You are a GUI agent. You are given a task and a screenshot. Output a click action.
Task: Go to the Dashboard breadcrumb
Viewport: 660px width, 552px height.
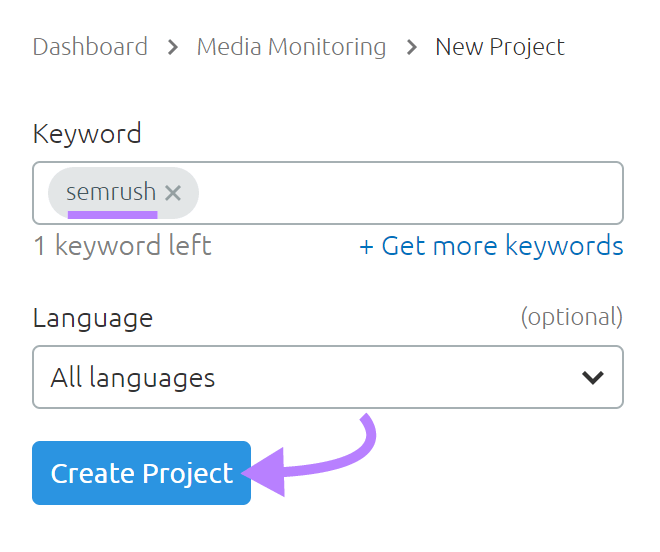pyautogui.click(x=90, y=47)
